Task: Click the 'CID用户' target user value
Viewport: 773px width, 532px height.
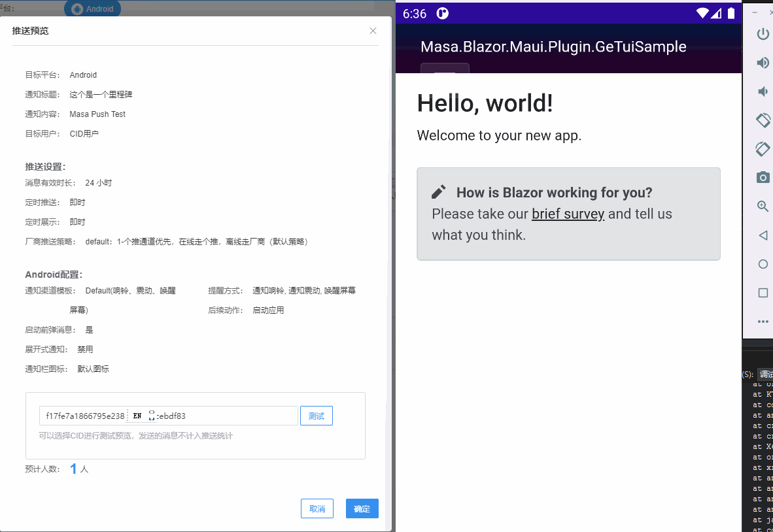Action: click(x=84, y=133)
